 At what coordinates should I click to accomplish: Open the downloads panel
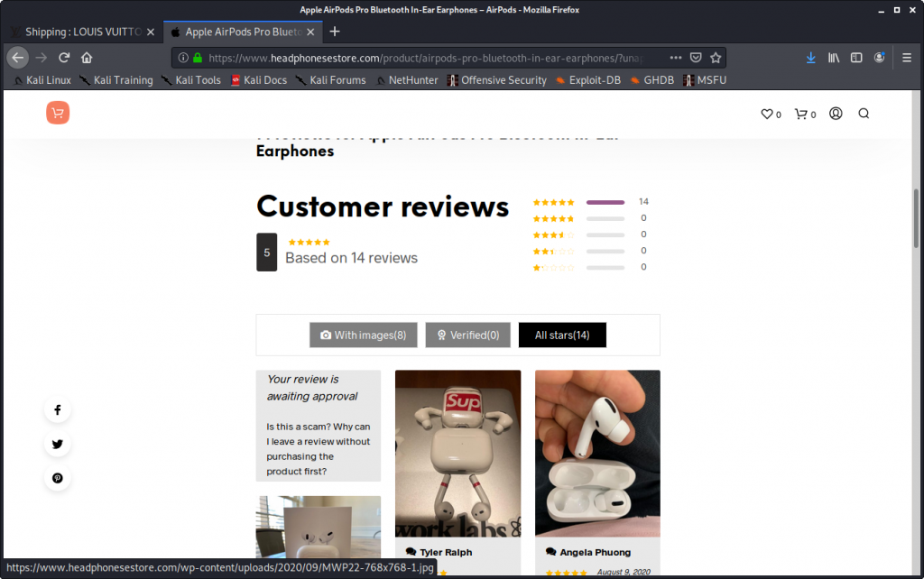coord(811,58)
